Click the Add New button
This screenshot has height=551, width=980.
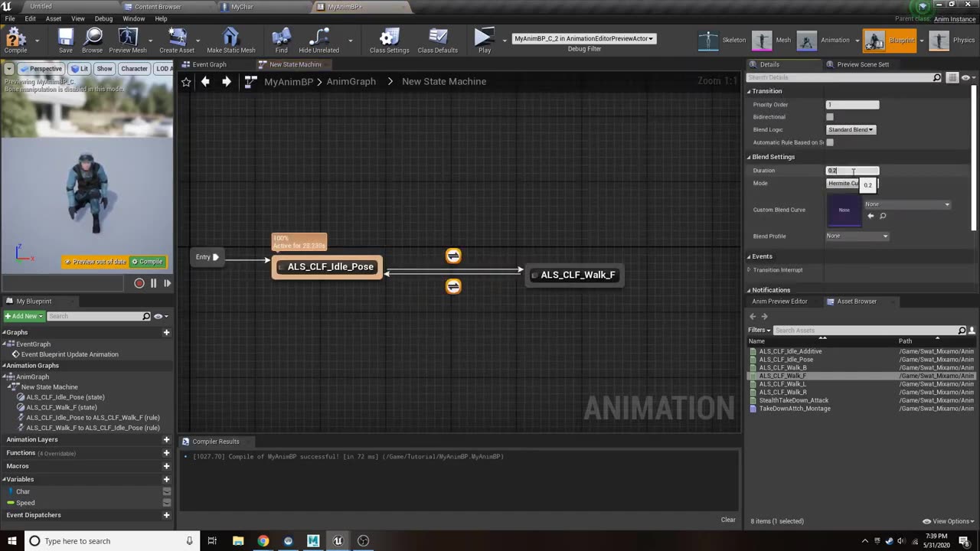24,316
